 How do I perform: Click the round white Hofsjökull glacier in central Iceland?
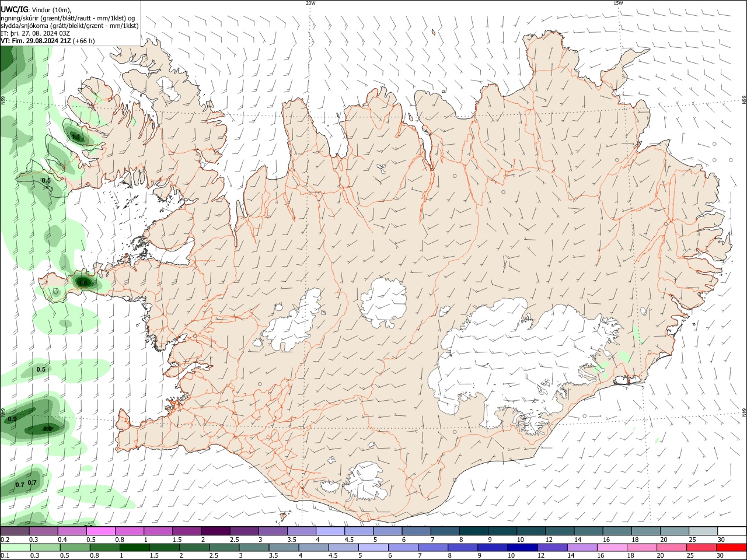383,302
